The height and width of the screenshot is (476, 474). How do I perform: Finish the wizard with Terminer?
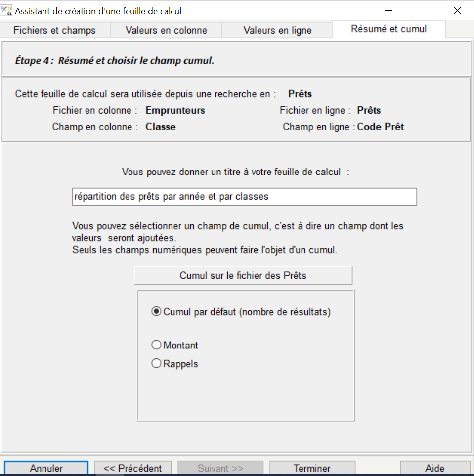pos(312,468)
